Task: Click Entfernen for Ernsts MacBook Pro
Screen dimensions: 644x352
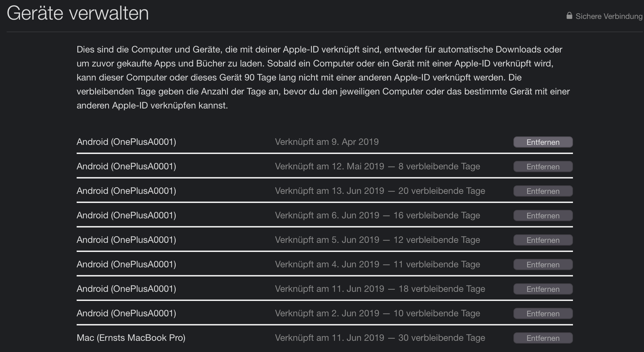Action: pyautogui.click(x=543, y=338)
